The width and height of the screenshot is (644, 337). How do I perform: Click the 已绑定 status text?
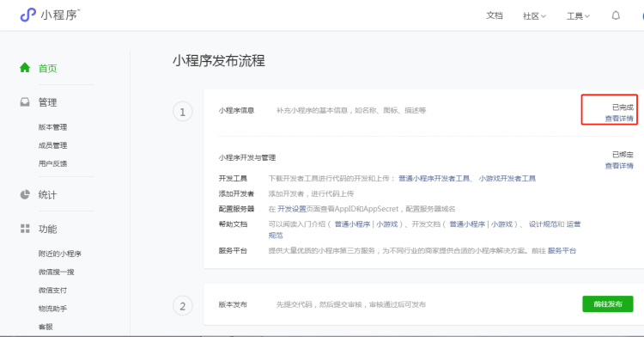(623, 155)
